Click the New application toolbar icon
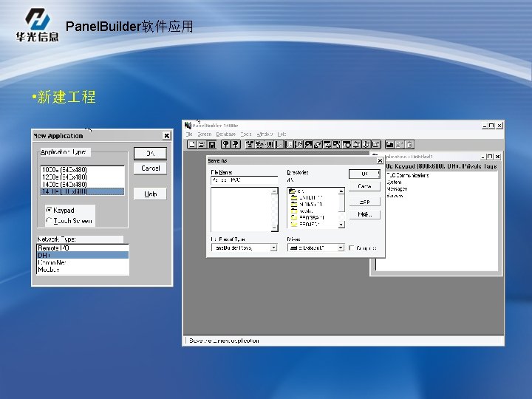 (191, 145)
